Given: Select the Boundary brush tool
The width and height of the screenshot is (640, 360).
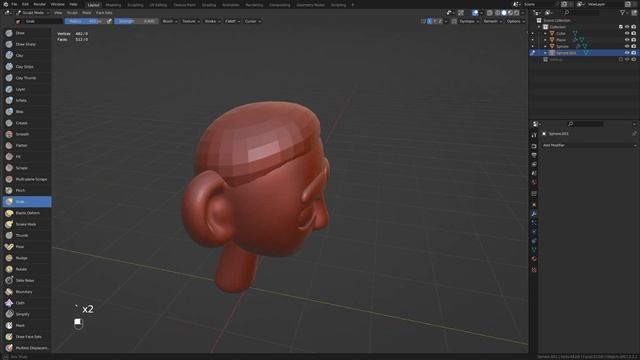Looking at the screenshot, I should (x=27, y=292).
